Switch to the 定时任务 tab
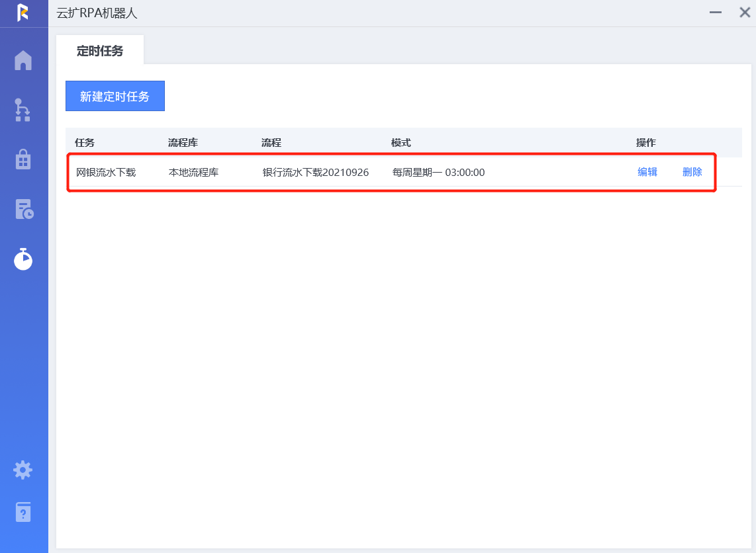 tap(100, 51)
